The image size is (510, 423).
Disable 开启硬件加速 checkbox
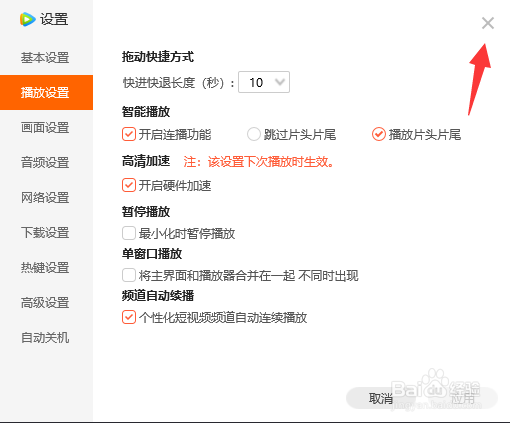click(x=129, y=185)
